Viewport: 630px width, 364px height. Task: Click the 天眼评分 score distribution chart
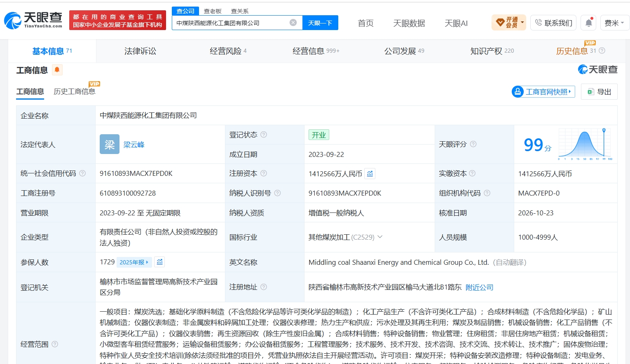[x=585, y=144]
